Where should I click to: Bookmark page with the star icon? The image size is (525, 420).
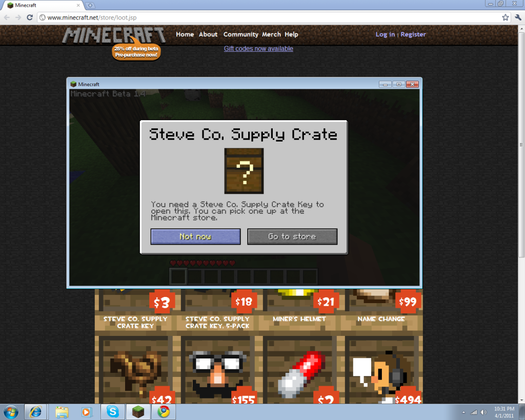click(x=505, y=17)
